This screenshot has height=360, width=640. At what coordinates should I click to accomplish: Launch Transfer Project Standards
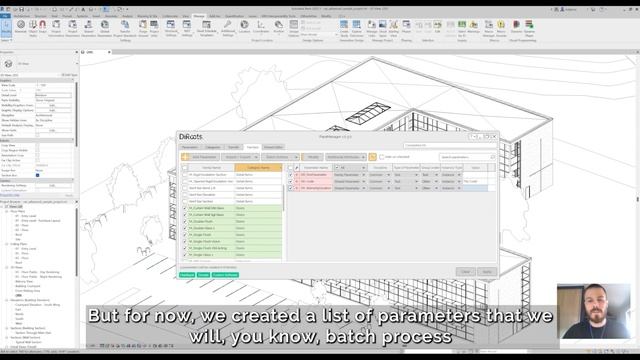125,28
